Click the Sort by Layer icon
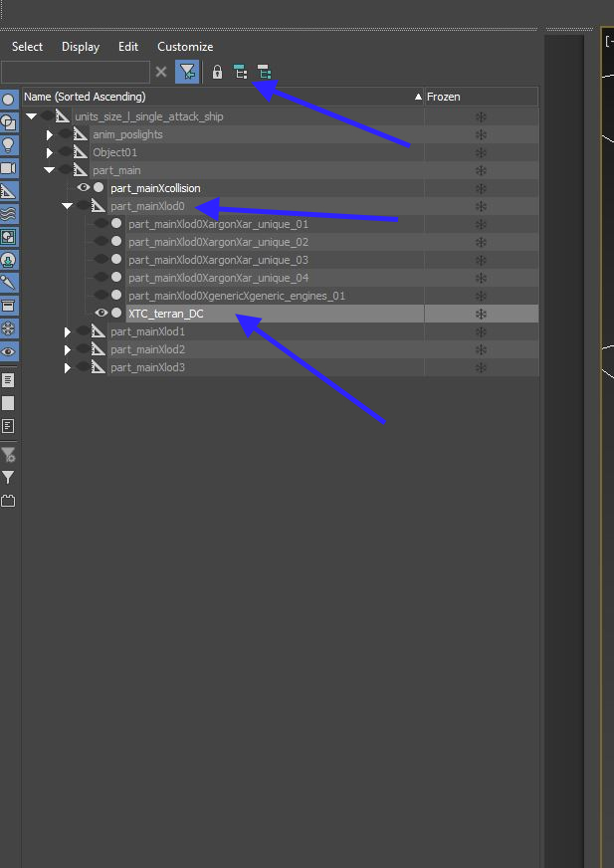 pos(264,72)
